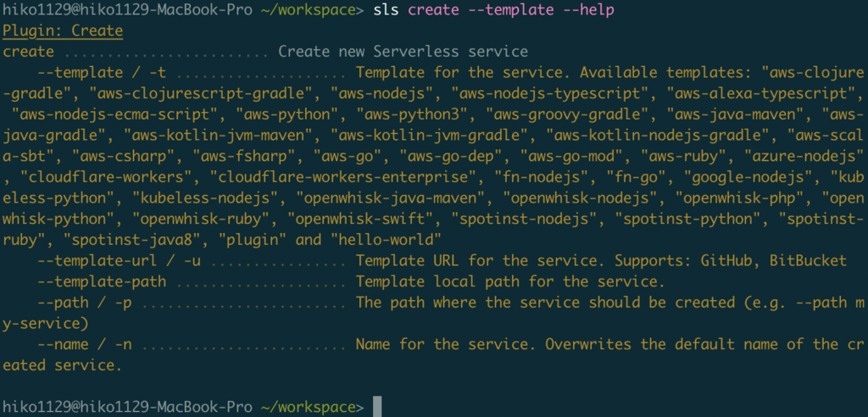Click the "kubeless-nodejs" template name
Image resolution: width=868 pixels, height=417 pixels.
pyautogui.click(x=205, y=198)
